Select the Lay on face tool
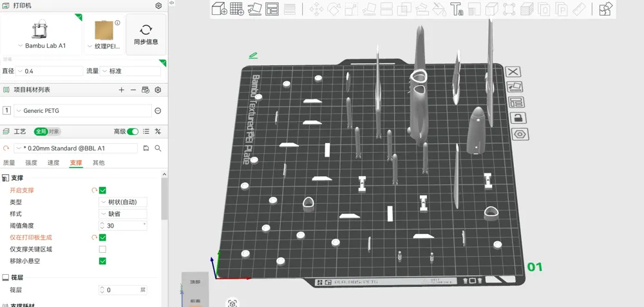Viewport: 644px width, 307px height. tap(369, 9)
